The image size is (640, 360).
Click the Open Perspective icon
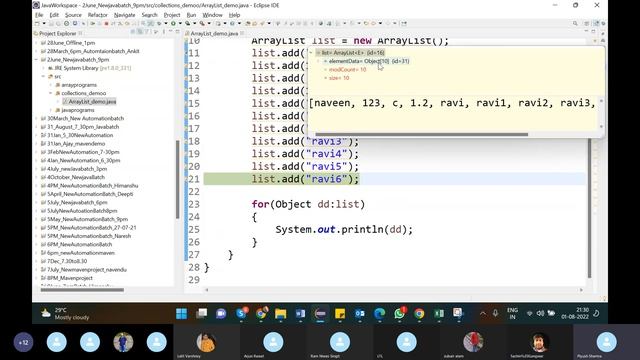pos(587,24)
